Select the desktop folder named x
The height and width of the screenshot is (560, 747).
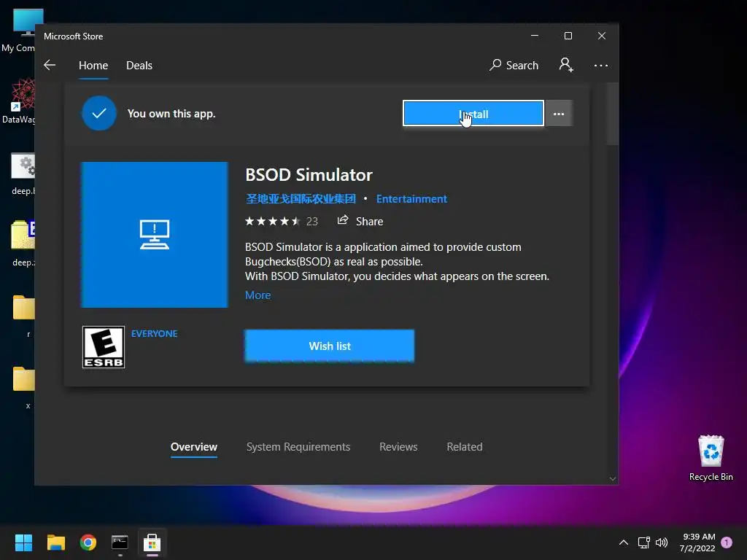[25, 388]
